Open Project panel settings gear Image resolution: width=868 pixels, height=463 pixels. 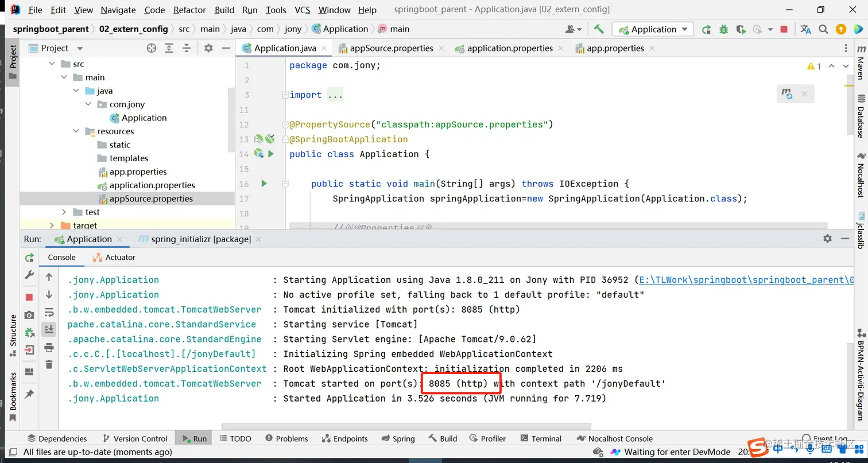[208, 48]
